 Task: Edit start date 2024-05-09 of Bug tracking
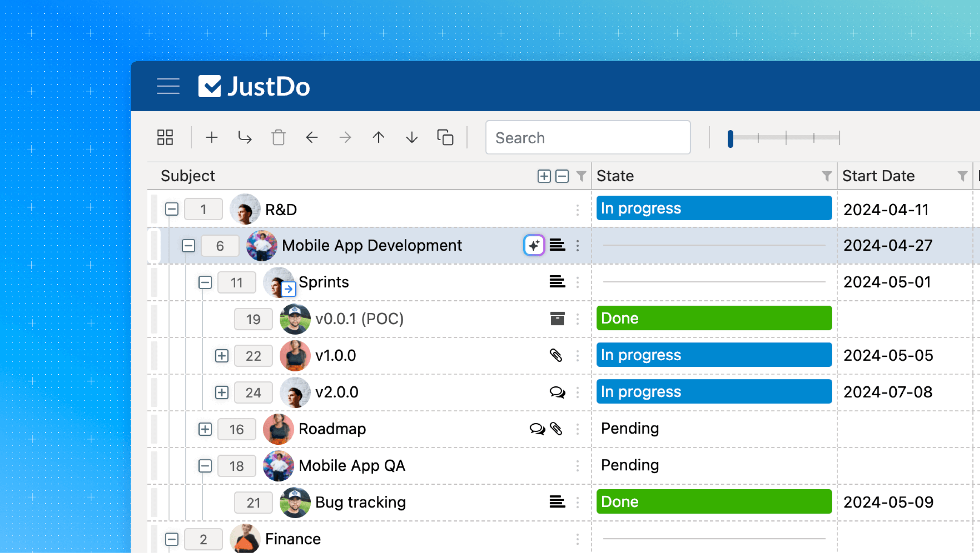[x=889, y=502]
